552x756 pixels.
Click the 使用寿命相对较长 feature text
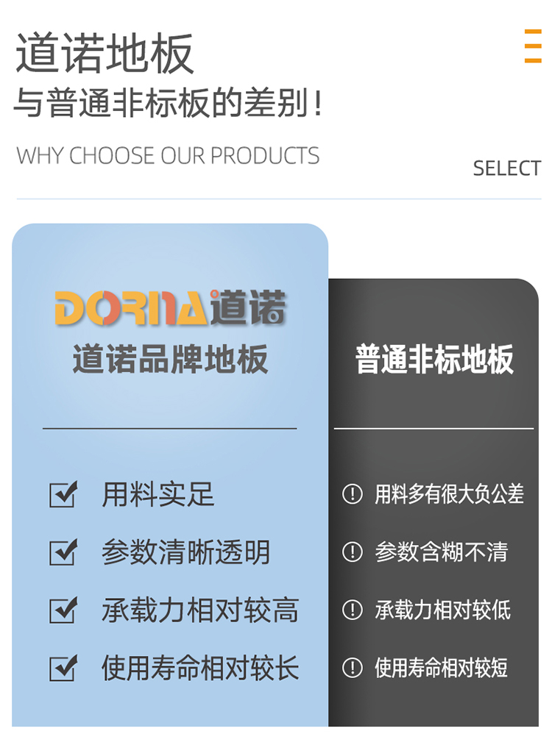click(200, 668)
